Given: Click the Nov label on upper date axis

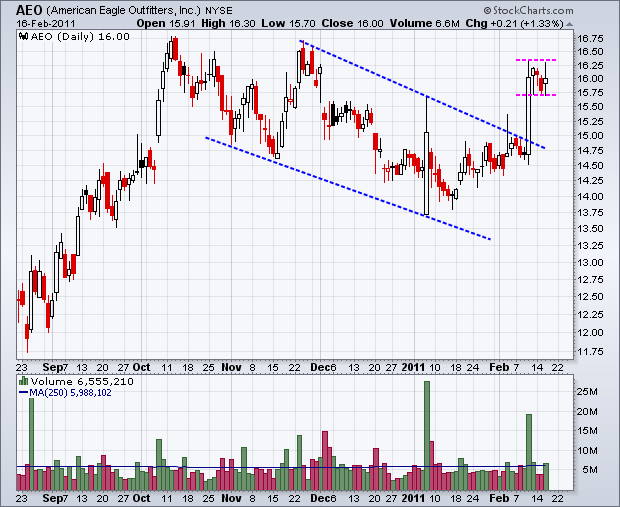Looking at the screenshot, I should (x=231, y=367).
